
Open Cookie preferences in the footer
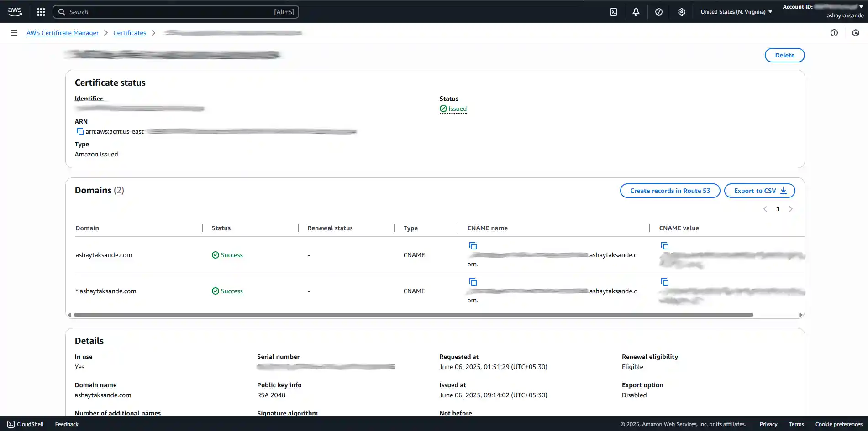(x=839, y=424)
